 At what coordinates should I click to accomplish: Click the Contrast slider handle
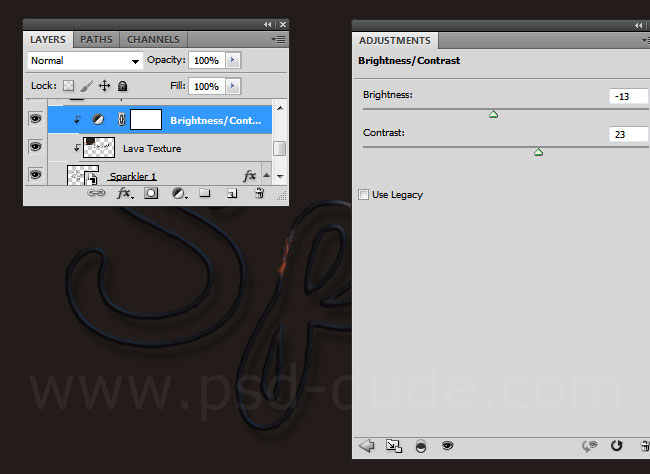(538, 153)
